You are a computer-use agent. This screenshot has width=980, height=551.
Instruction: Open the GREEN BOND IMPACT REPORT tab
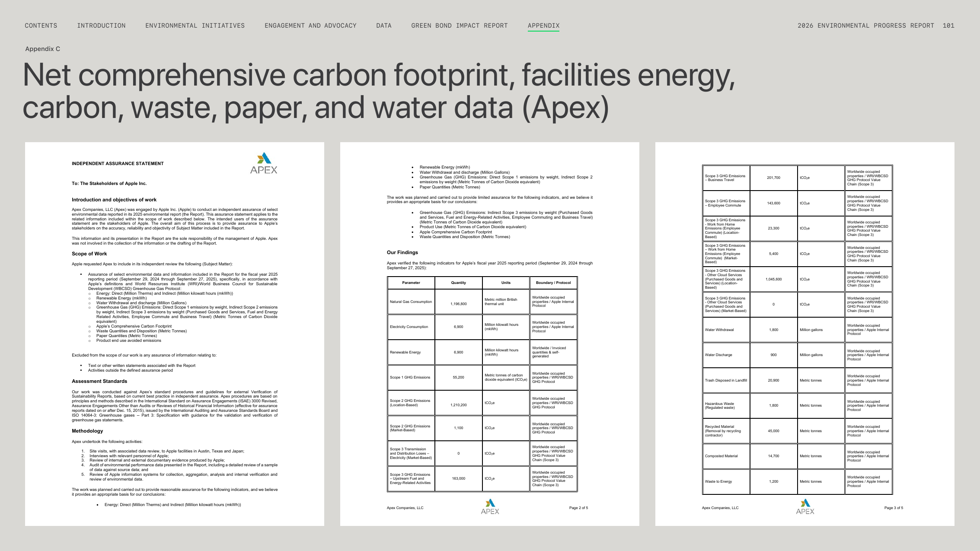460,25
